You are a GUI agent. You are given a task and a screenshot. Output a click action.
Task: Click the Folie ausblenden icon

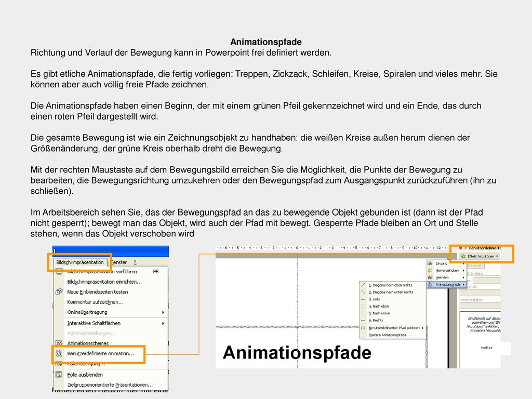click(x=59, y=375)
